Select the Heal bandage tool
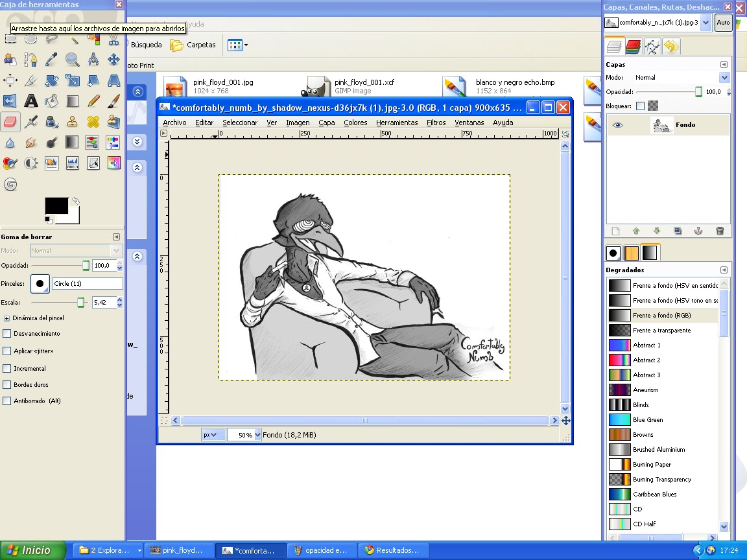747x560 pixels. [93, 121]
